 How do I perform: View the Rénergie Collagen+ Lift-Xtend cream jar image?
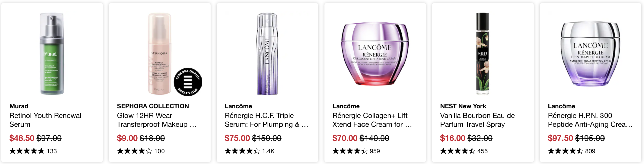coord(375,54)
